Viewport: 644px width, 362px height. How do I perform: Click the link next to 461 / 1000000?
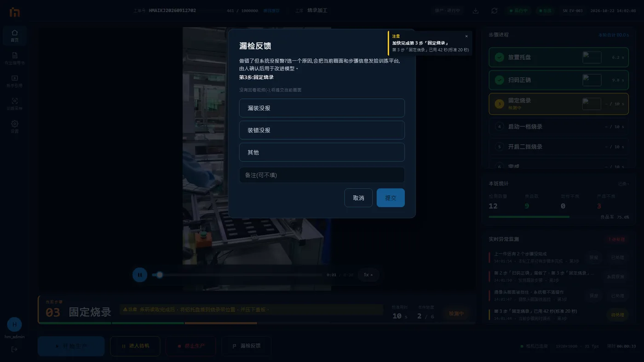click(x=271, y=11)
